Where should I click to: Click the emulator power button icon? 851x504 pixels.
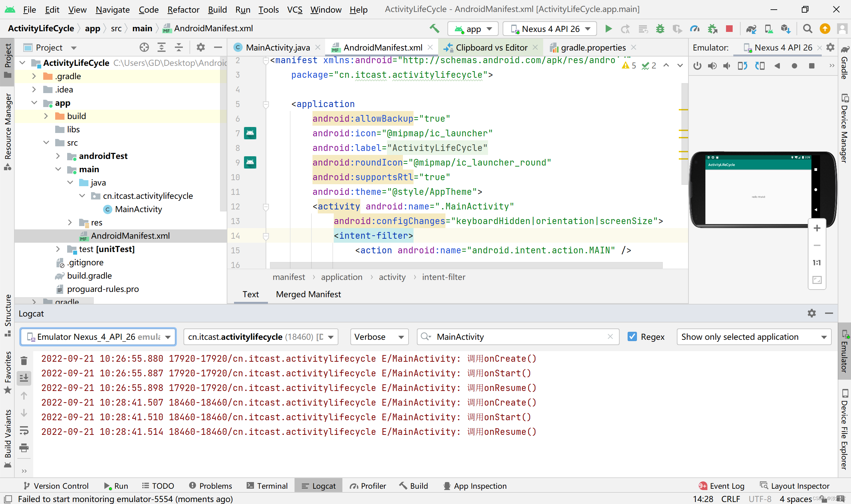[x=697, y=66]
